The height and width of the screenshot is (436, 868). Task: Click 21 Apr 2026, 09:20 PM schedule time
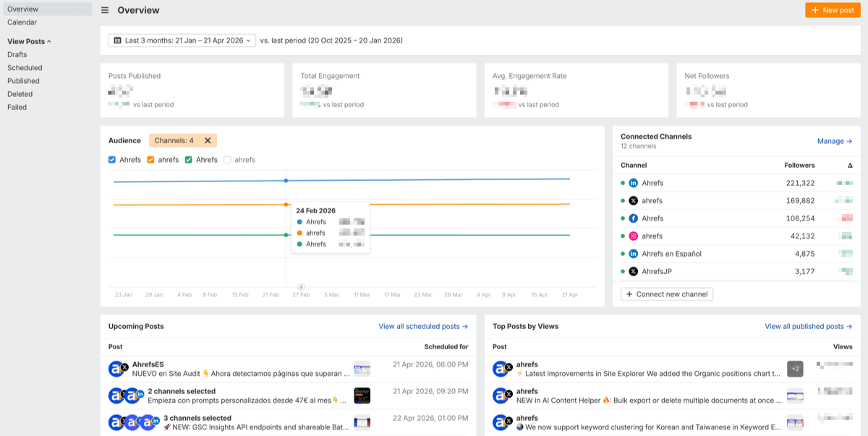[x=430, y=391]
